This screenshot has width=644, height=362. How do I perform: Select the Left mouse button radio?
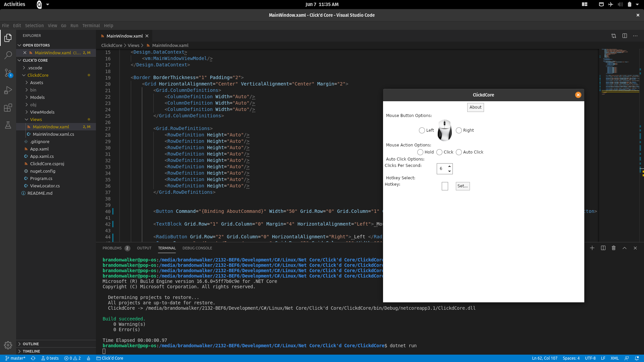[422, 130]
